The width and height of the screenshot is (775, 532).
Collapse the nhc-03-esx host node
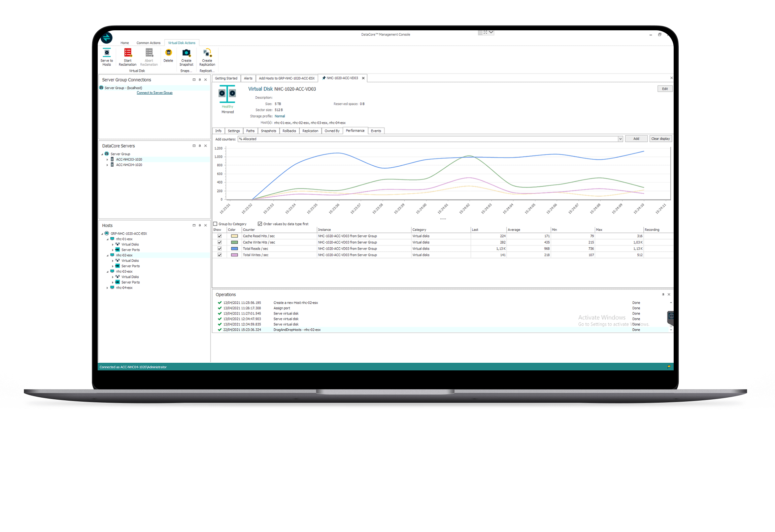click(108, 271)
